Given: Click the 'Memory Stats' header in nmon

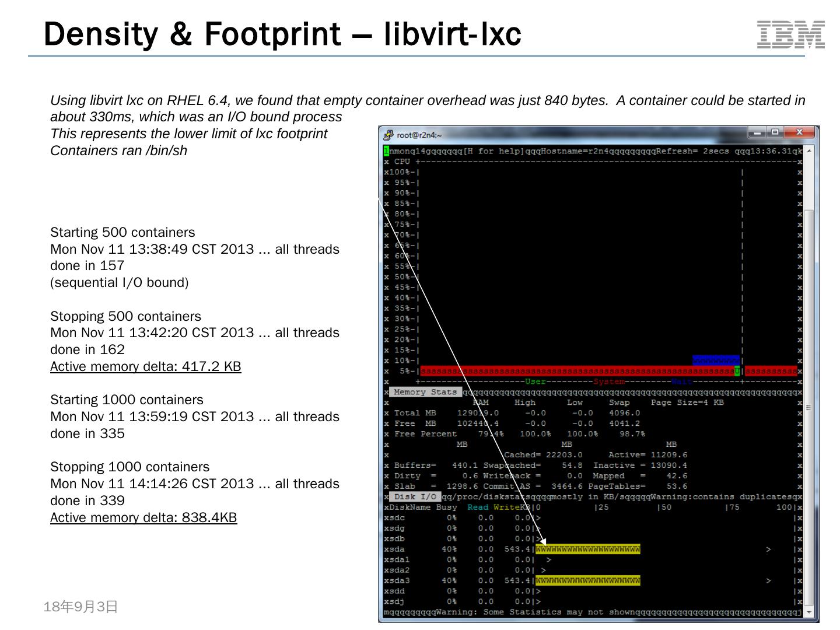Looking at the screenshot, I should pos(425,392).
